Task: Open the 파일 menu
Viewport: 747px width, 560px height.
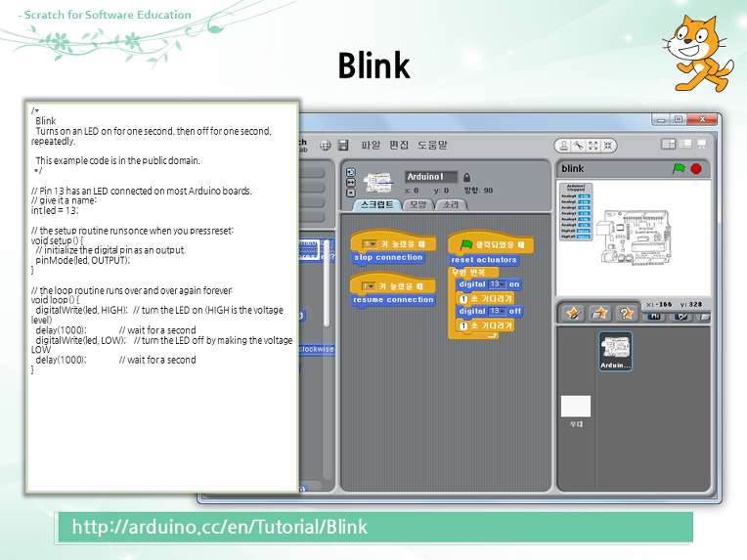Action: (x=371, y=146)
